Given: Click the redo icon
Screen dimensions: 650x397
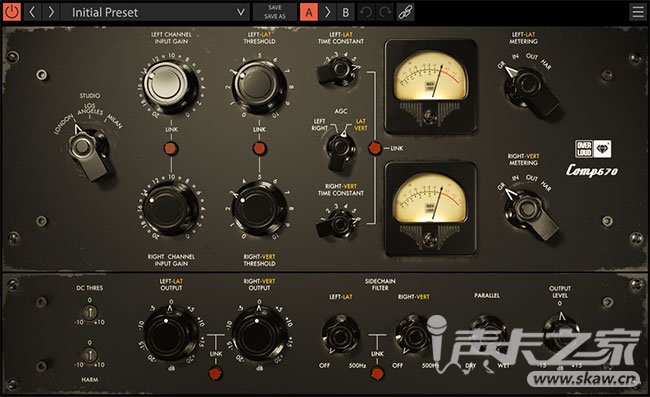Looking at the screenshot, I should click(385, 12).
